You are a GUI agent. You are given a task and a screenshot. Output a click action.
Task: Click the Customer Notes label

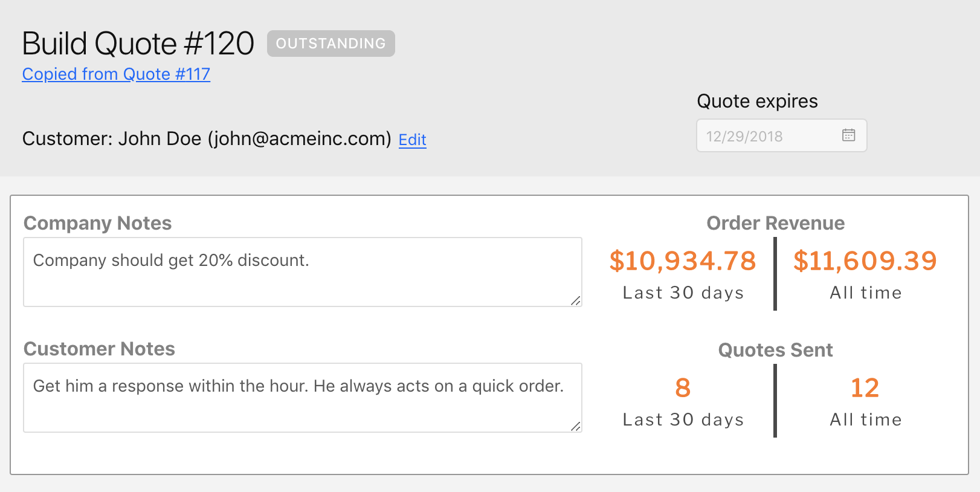99,349
